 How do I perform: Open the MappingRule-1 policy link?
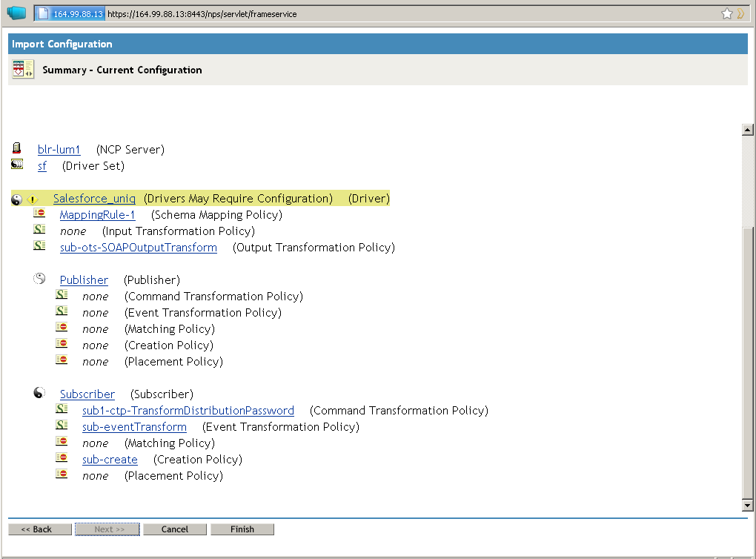pos(97,214)
